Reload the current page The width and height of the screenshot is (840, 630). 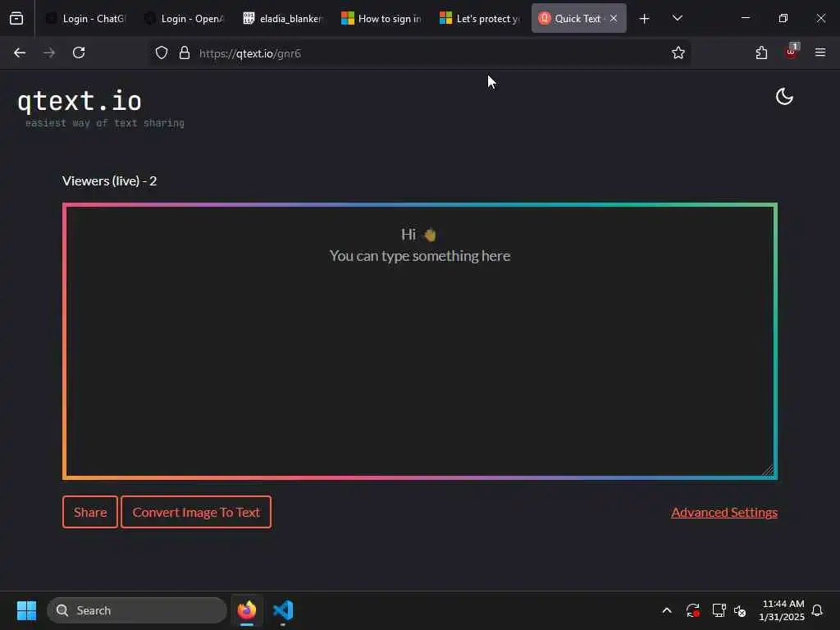79,52
